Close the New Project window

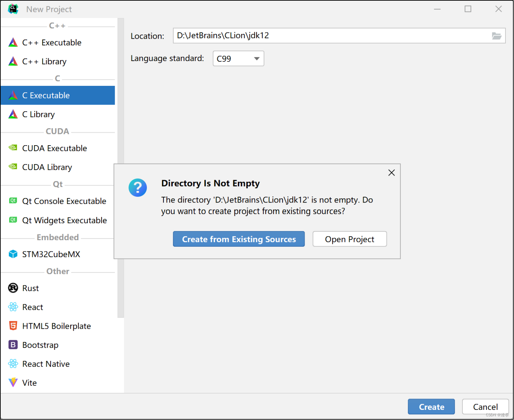tap(498, 9)
